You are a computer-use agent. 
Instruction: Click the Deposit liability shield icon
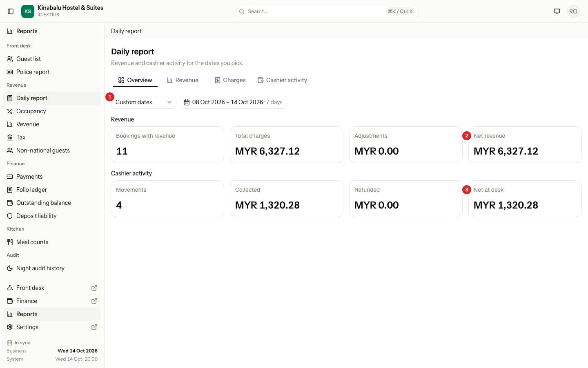10,216
